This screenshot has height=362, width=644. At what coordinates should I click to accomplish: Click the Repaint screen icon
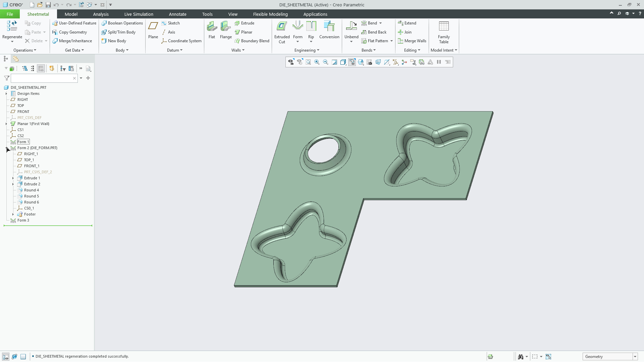point(334,62)
